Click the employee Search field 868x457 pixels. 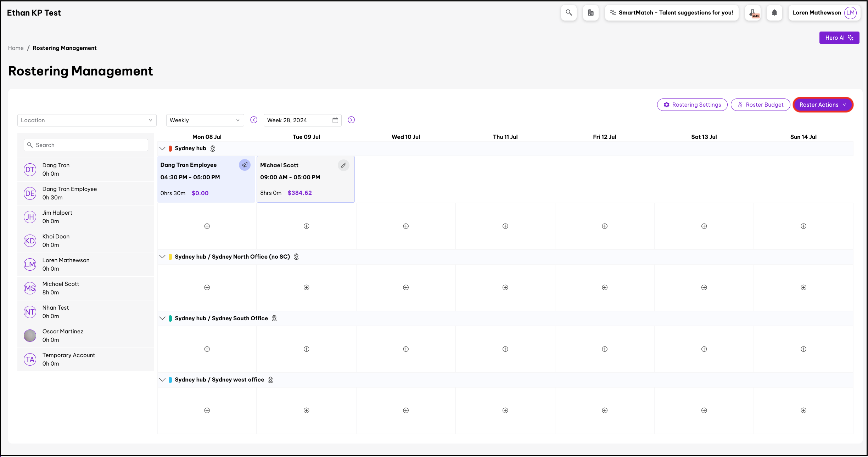(x=86, y=145)
